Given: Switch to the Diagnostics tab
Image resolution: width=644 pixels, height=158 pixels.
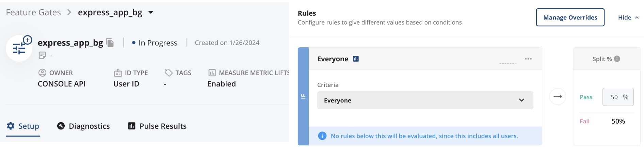Looking at the screenshot, I should (83, 126).
